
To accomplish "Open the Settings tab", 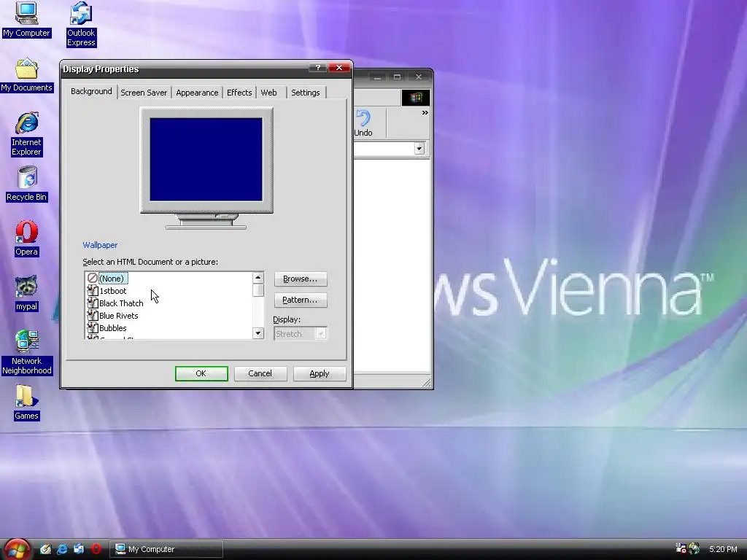I will coord(306,93).
